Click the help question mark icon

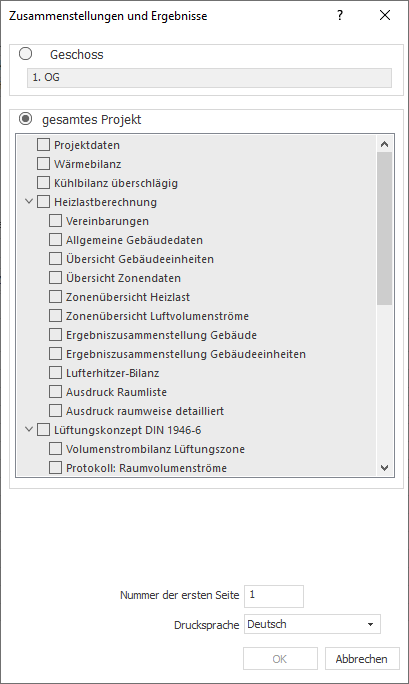(340, 16)
